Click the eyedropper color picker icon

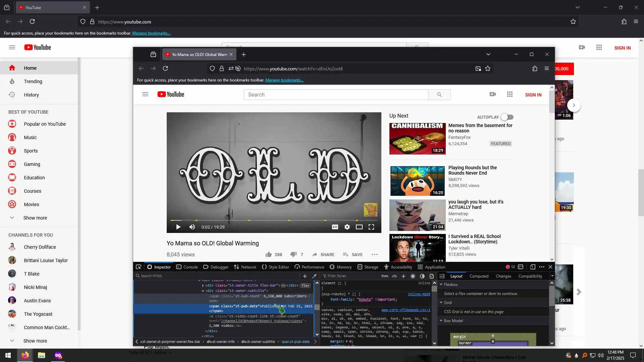coord(314,276)
